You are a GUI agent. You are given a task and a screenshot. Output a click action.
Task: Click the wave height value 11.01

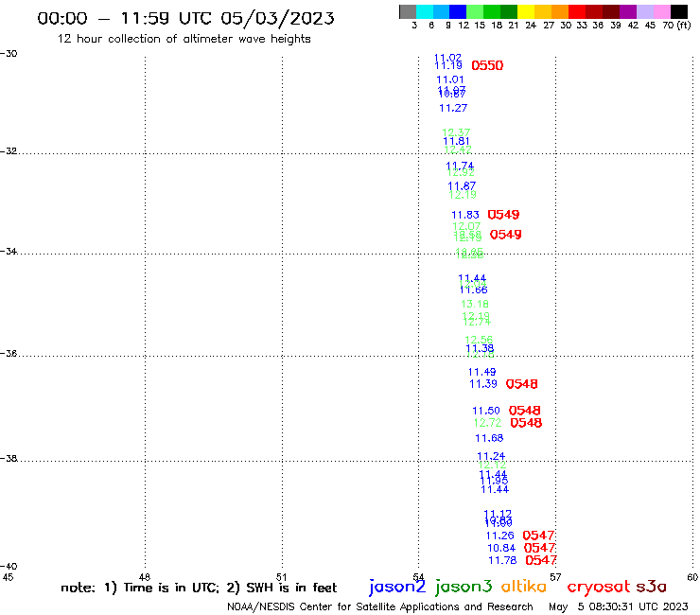coord(450,79)
